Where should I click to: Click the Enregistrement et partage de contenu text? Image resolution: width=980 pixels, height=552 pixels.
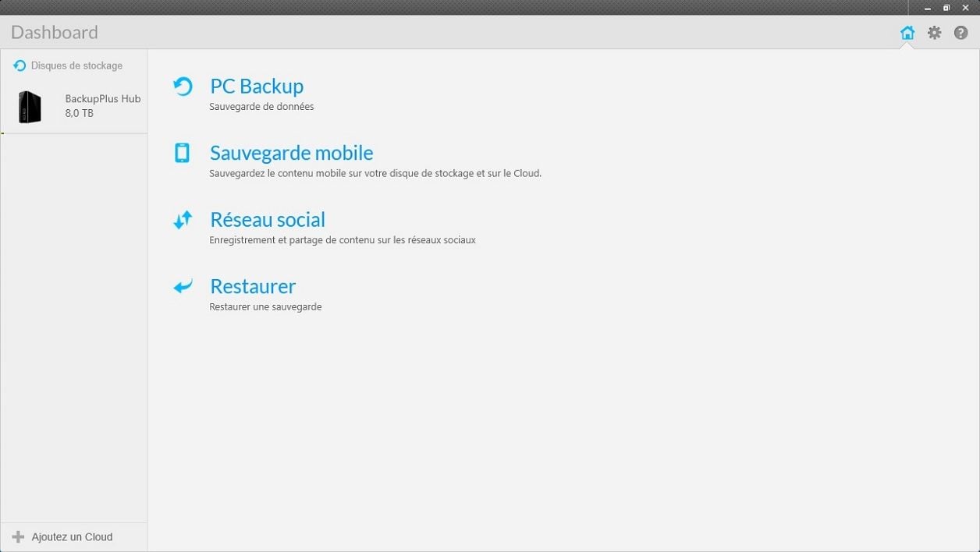pyautogui.click(x=343, y=240)
